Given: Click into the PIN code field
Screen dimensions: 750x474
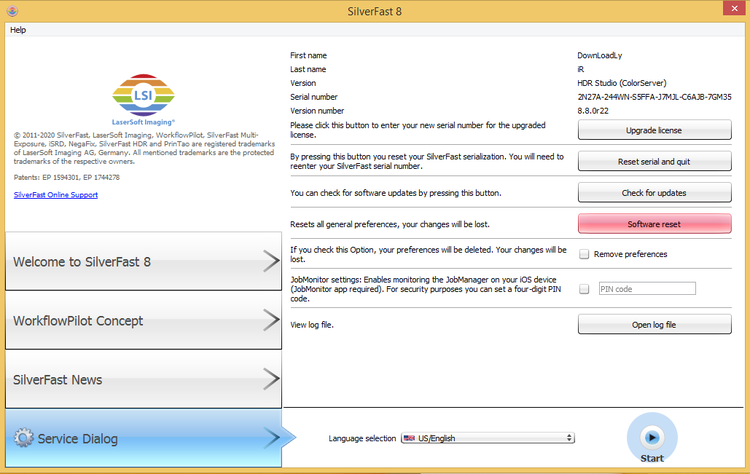Looking at the screenshot, I should click(x=646, y=289).
